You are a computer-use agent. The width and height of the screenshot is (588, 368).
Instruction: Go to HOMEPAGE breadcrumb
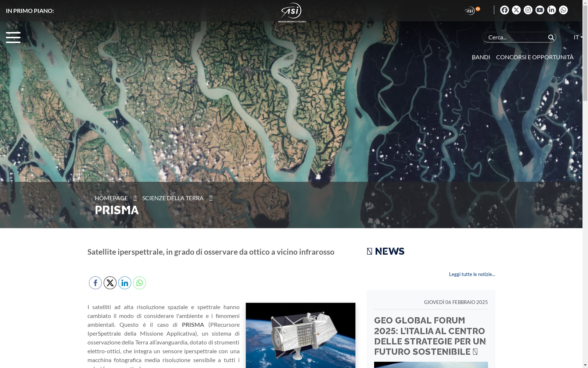coord(111,198)
